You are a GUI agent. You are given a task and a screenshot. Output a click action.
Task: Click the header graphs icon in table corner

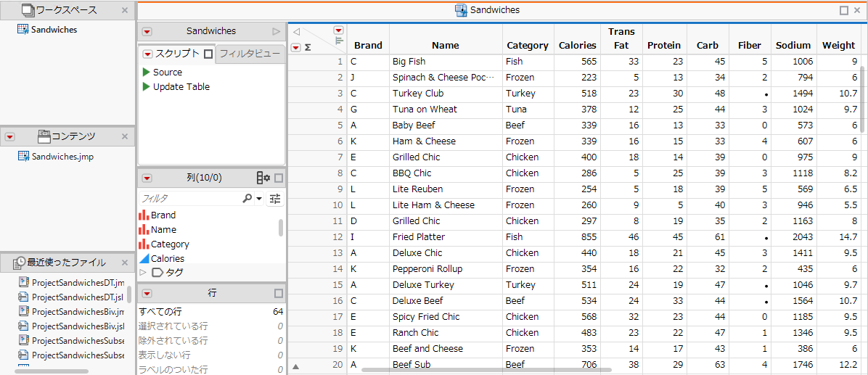tap(340, 40)
